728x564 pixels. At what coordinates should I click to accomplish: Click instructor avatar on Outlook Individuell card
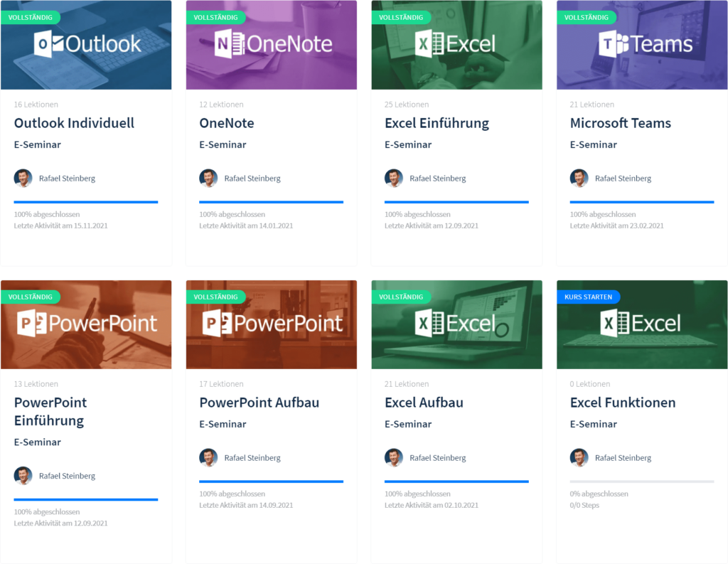coord(23,178)
